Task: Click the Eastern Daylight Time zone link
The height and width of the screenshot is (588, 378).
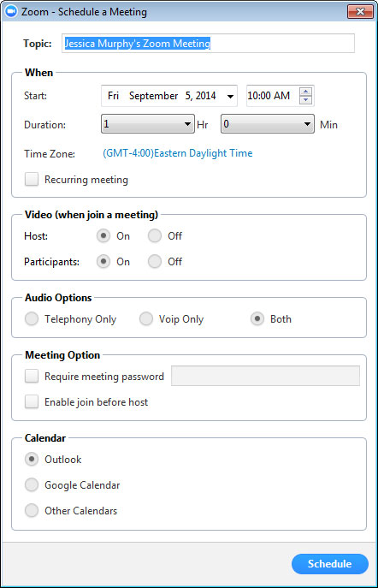Action: (178, 153)
